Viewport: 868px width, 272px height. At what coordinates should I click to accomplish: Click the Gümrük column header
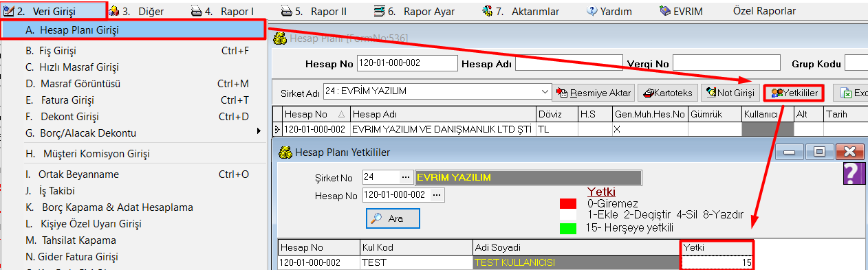coord(715,114)
